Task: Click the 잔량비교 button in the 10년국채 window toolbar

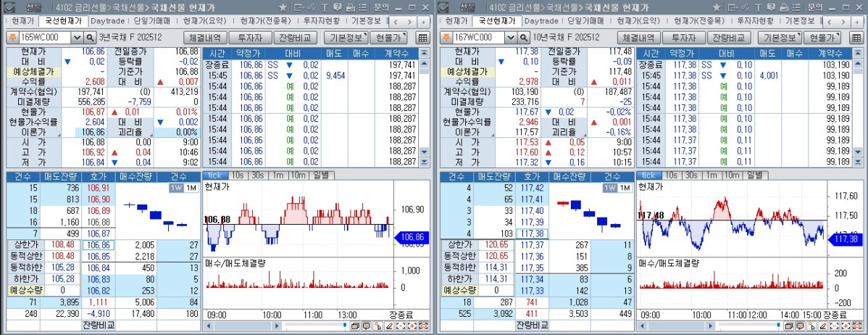Action: [730, 38]
